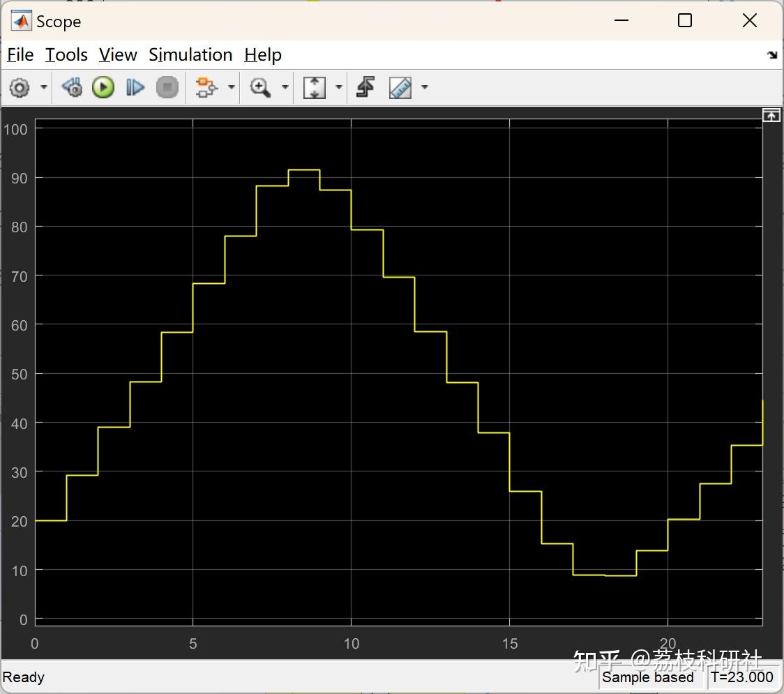The height and width of the screenshot is (694, 784).
Task: Expand the dropdown arrow beside the gear icon
Action: (44, 87)
